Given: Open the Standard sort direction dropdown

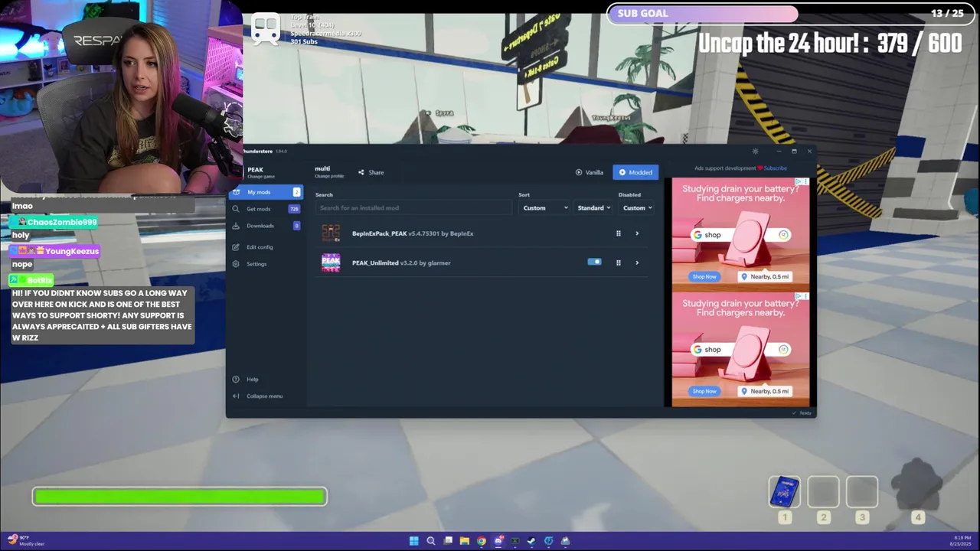Looking at the screenshot, I should (x=593, y=208).
